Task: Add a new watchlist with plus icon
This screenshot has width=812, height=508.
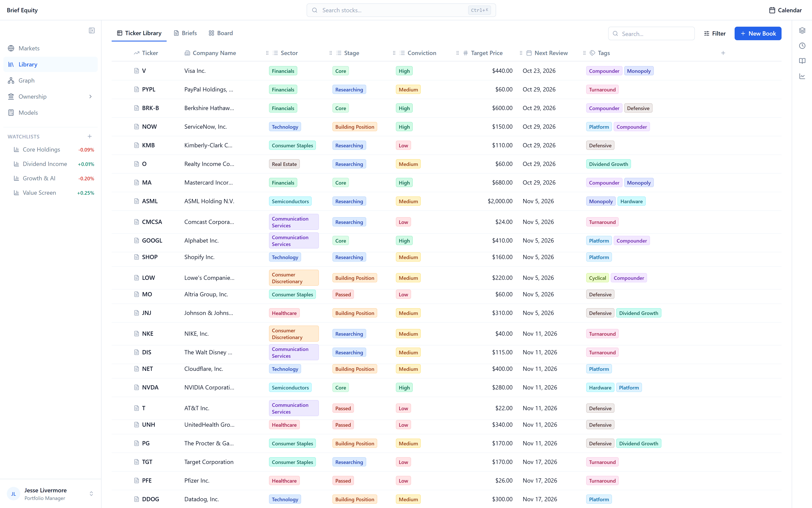Action: pos(90,136)
